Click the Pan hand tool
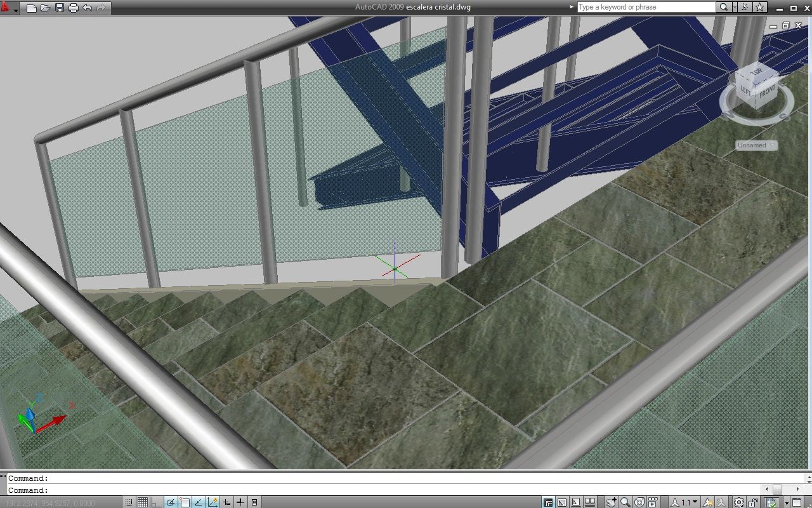 pyautogui.click(x=611, y=502)
